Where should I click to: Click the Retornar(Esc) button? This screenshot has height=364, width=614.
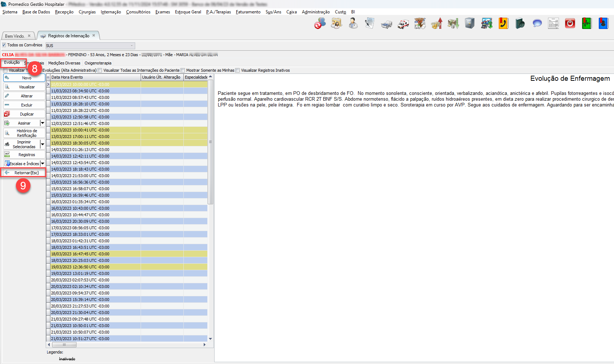[24, 173]
